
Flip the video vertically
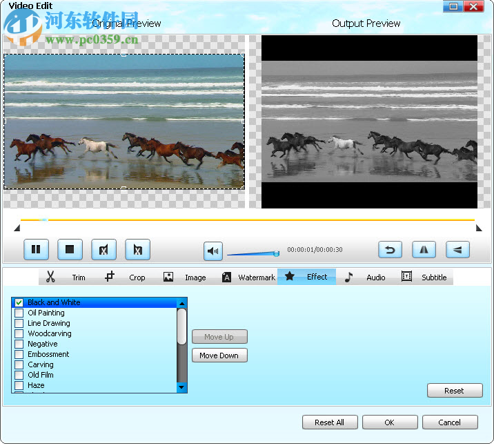[457, 250]
